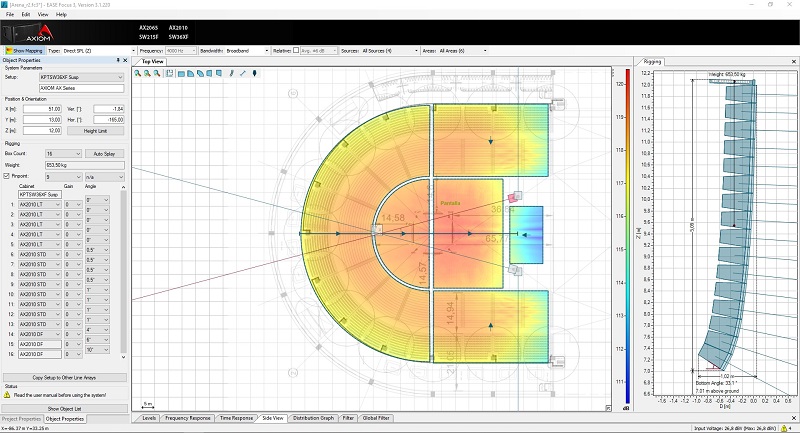Enable the Relative checkbox

point(296,50)
